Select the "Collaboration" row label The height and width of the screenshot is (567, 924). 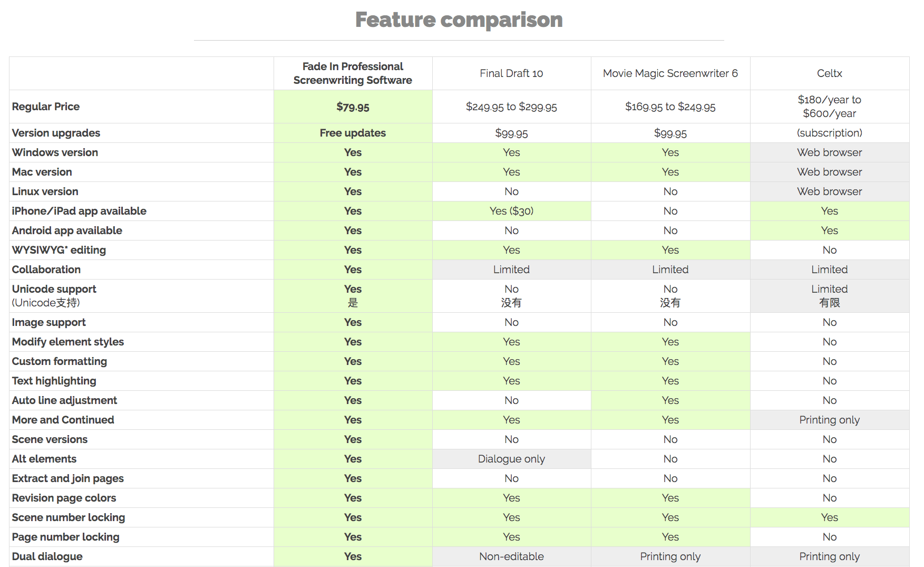click(46, 270)
